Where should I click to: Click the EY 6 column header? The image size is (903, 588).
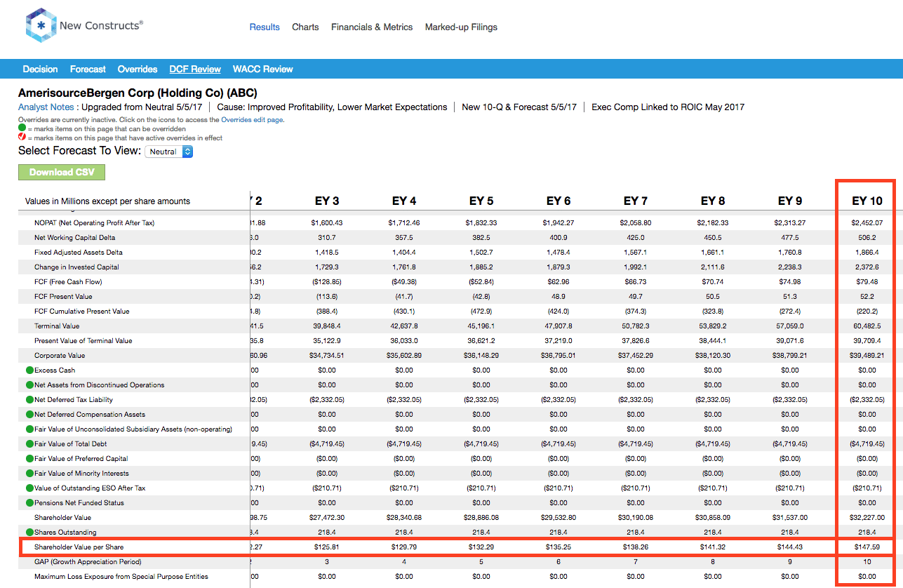pos(558,201)
